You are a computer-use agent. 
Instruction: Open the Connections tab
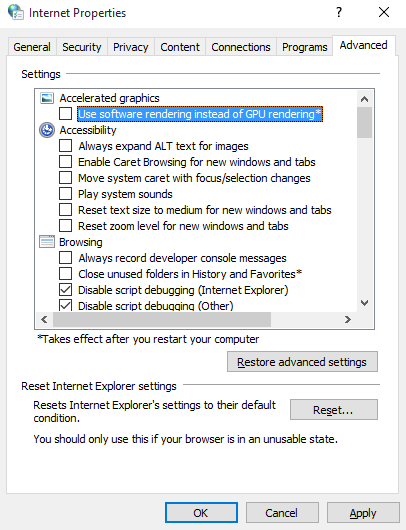(241, 47)
